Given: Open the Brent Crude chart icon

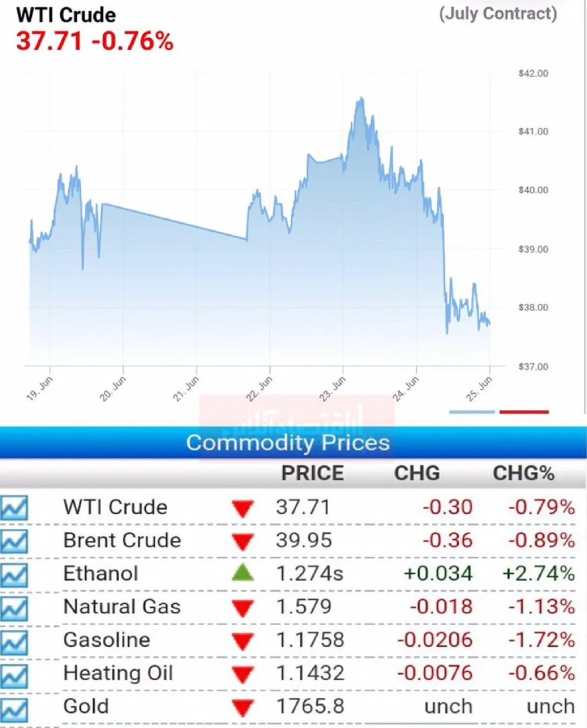Looking at the screenshot, I should point(14,541).
